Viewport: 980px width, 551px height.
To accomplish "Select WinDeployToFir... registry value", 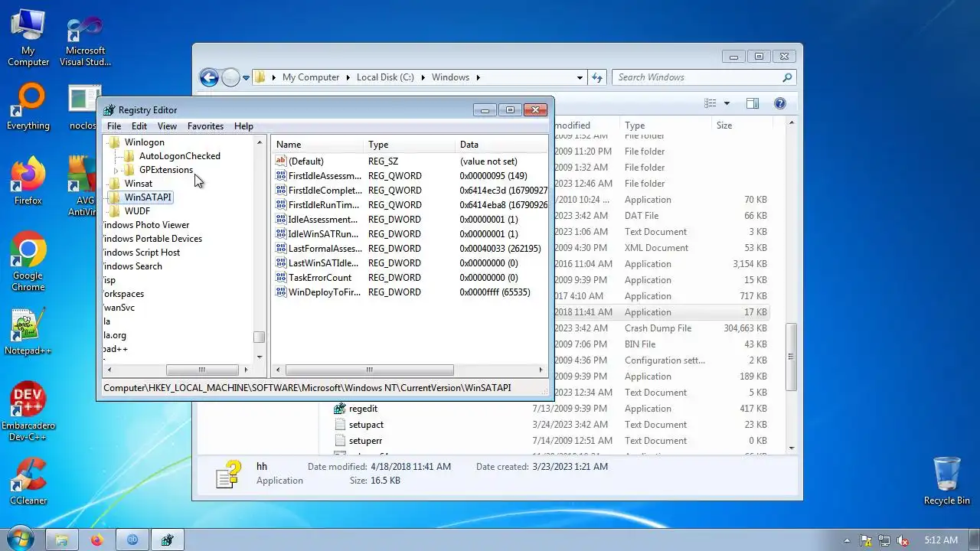I will 323,292.
